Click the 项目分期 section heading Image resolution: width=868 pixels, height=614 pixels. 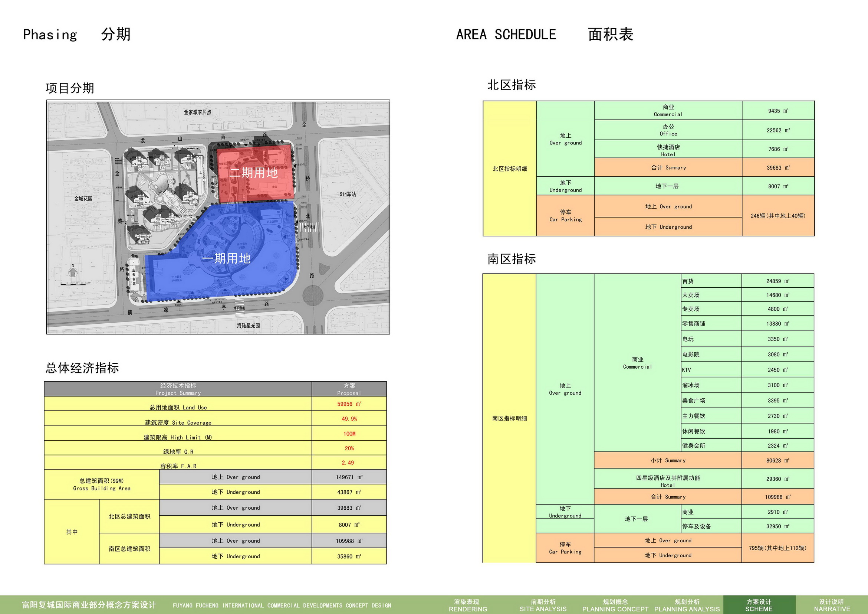[70, 88]
